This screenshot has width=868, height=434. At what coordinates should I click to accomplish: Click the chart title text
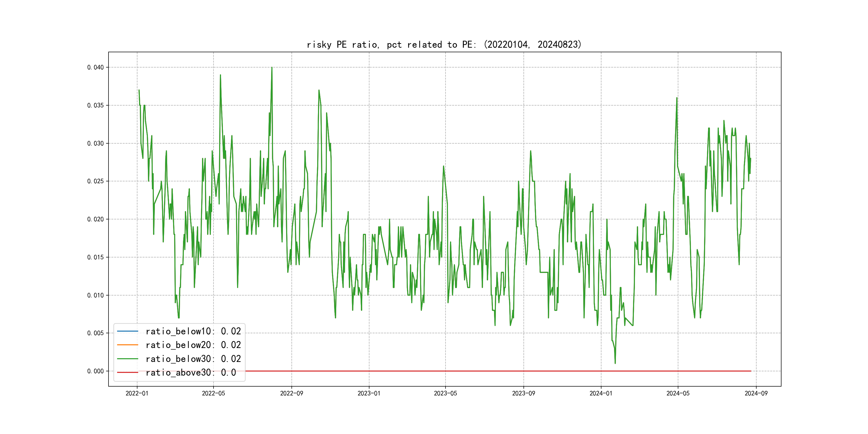tap(444, 44)
